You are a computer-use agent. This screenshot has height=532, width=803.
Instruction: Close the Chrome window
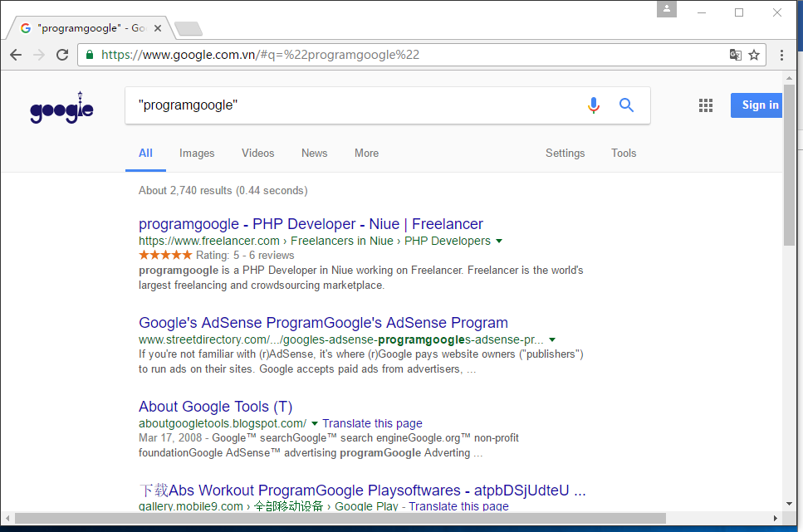[x=777, y=12]
